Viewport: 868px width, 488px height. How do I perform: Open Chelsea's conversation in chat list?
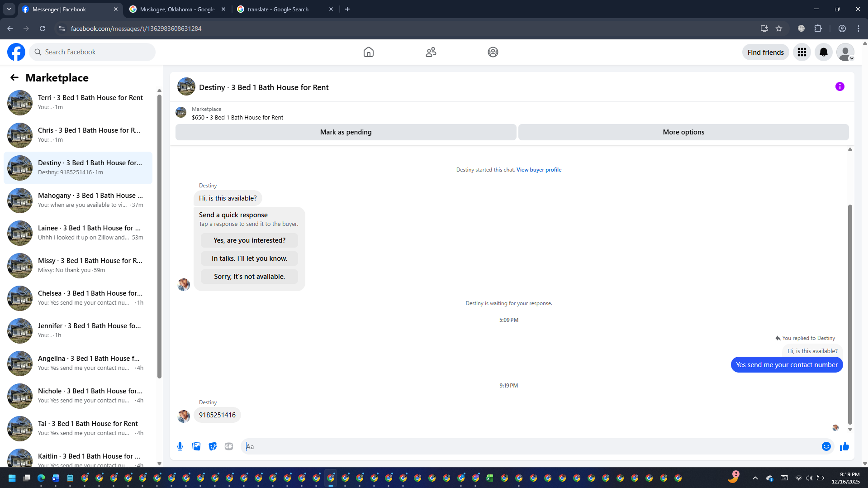(x=78, y=298)
